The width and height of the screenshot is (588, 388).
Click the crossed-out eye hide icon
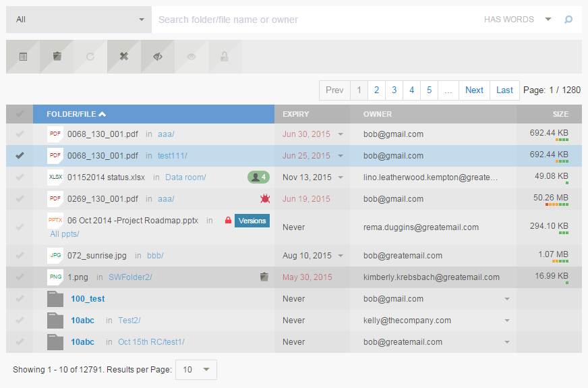(158, 57)
